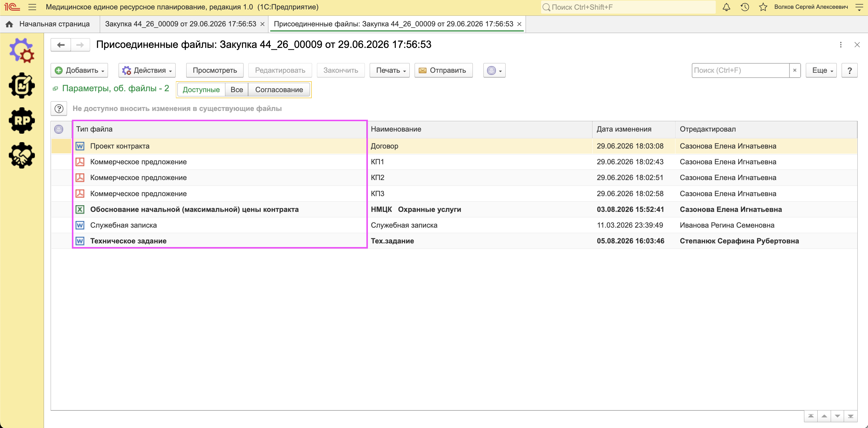The width and height of the screenshot is (868, 428).
Task: Click the Отправить button
Action: coord(443,70)
